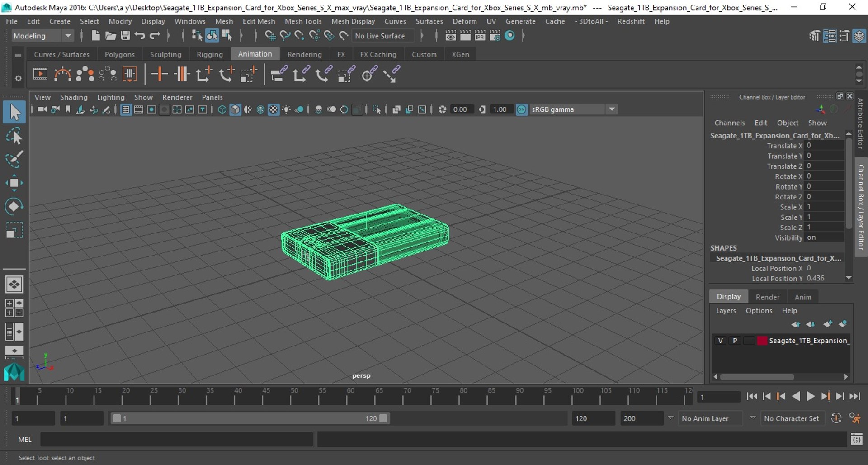Open the Modeling menu set dropdown

pos(42,36)
